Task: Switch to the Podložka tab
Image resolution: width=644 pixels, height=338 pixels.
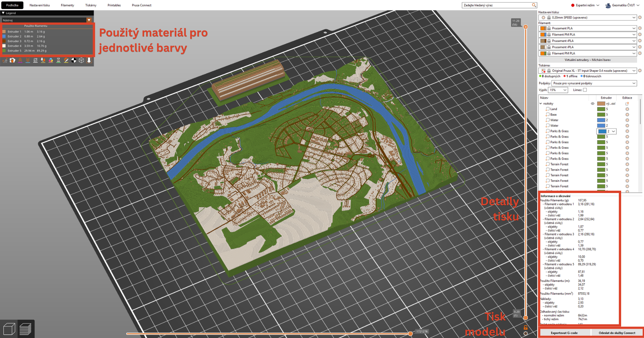Action: (12, 5)
